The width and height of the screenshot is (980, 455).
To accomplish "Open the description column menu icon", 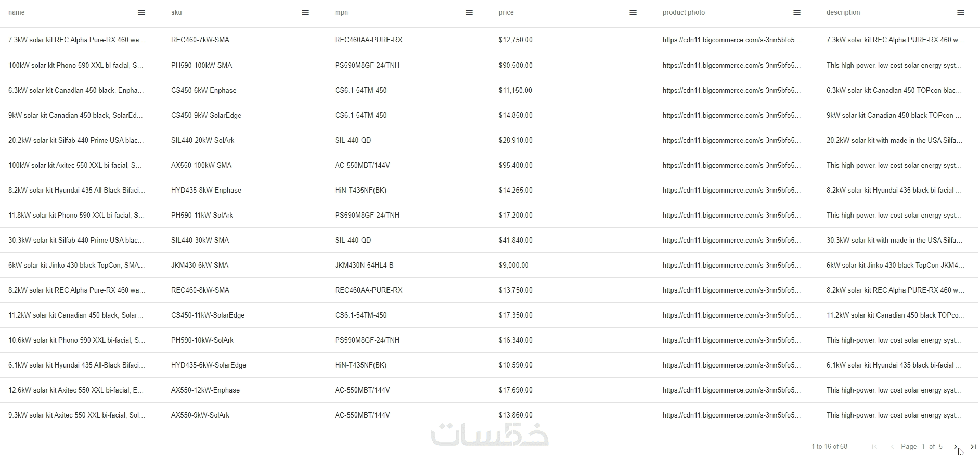I will (x=961, y=12).
